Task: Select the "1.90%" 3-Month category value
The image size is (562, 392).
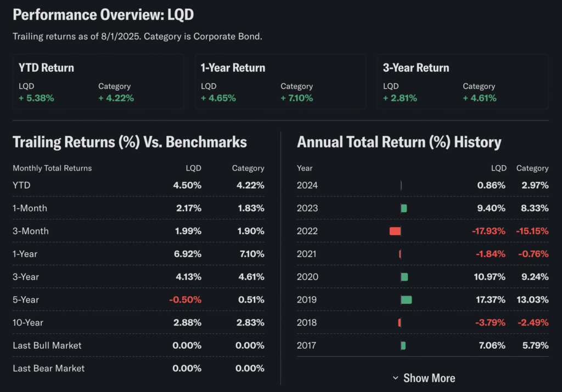Action: click(251, 231)
